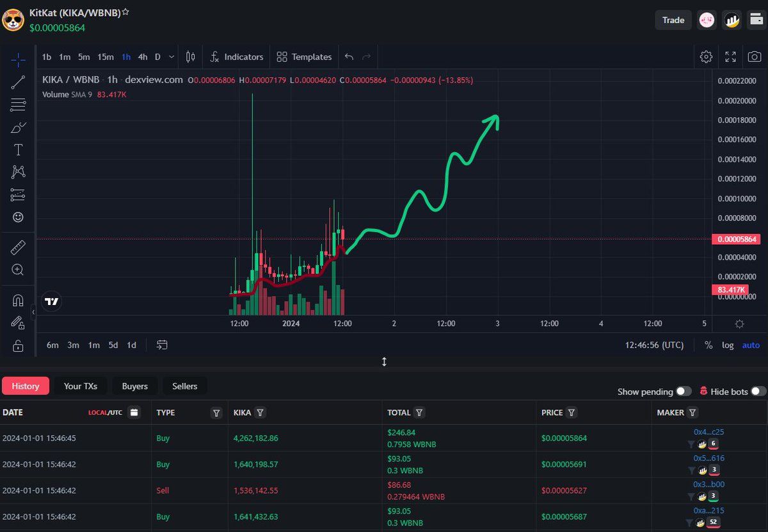Open the TYPE column filter

pos(217,413)
